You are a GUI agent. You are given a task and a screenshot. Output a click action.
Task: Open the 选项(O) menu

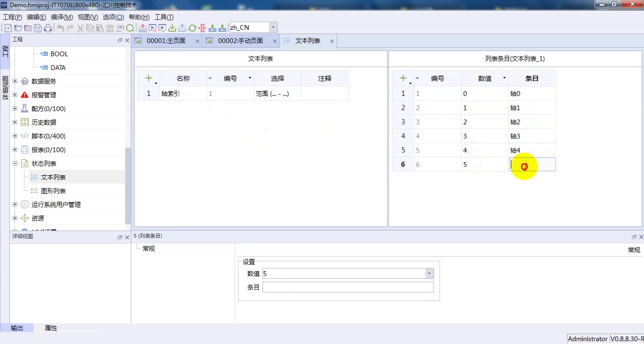[x=113, y=17]
